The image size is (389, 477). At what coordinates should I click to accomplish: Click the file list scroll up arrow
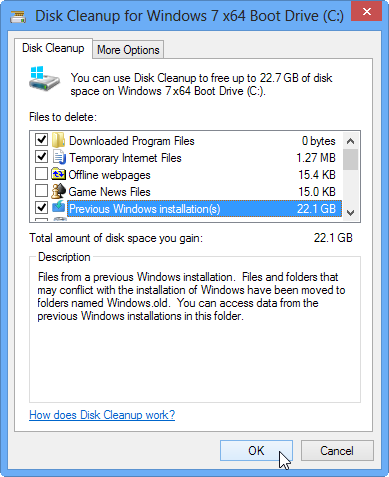coord(350,141)
